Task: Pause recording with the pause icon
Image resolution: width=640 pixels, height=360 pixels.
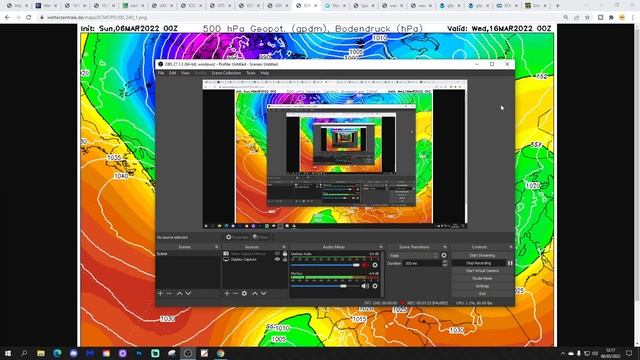Action: click(x=510, y=263)
